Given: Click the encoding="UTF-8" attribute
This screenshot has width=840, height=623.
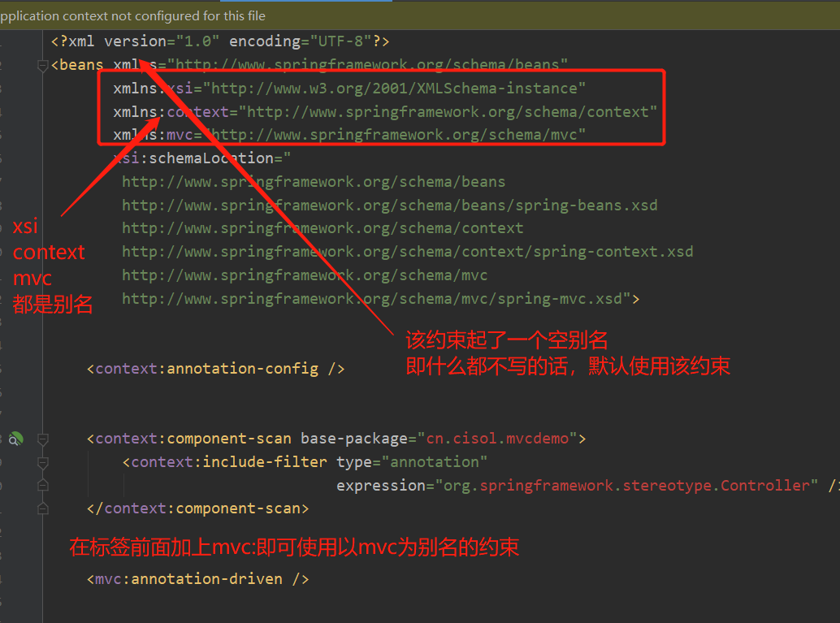Looking at the screenshot, I should pos(301,41).
